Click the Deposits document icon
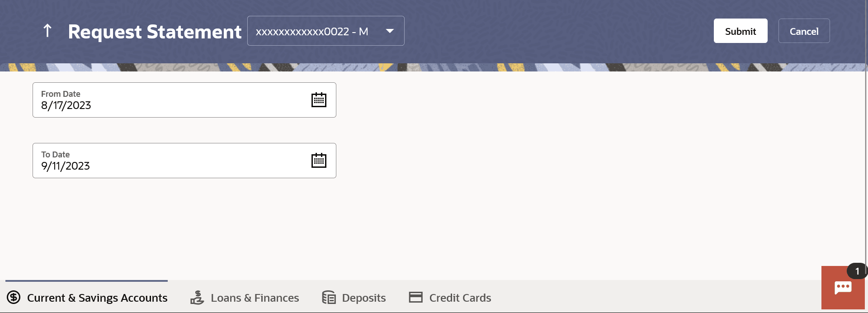868x313 pixels. [x=329, y=297]
